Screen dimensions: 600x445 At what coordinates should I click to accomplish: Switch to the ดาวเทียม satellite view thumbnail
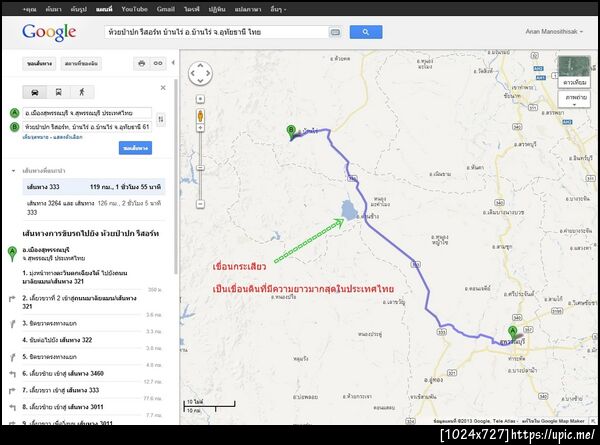coord(574,71)
